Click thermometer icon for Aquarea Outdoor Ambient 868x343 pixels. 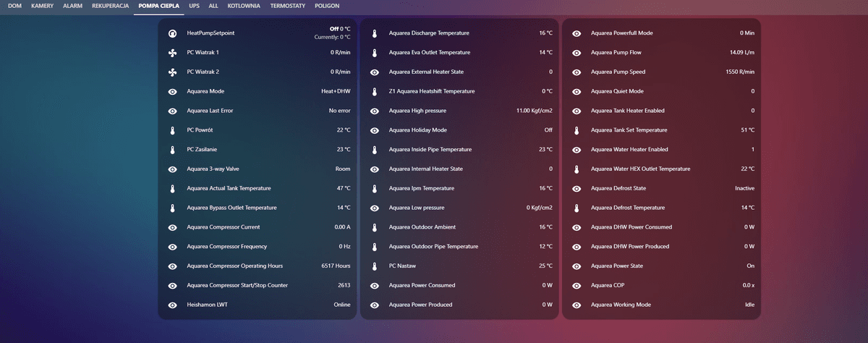(375, 227)
